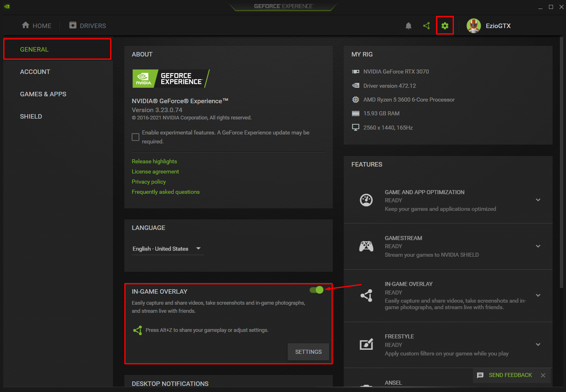
Task: Expand Game and App Optimization feature
Action: [x=538, y=200]
